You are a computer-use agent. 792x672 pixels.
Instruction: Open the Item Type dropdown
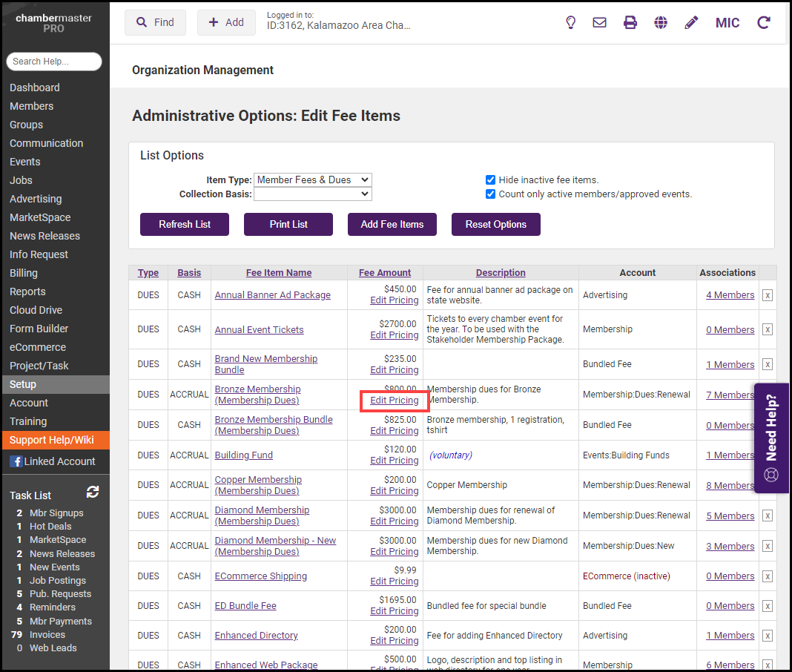[x=312, y=179]
